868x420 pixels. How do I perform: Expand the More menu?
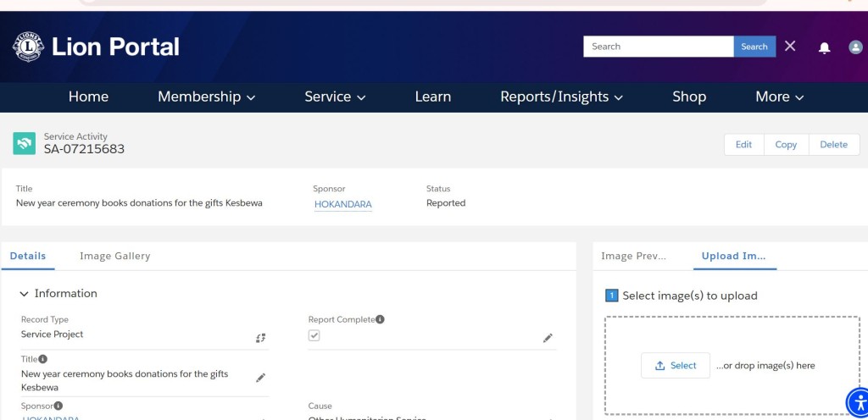(x=780, y=97)
